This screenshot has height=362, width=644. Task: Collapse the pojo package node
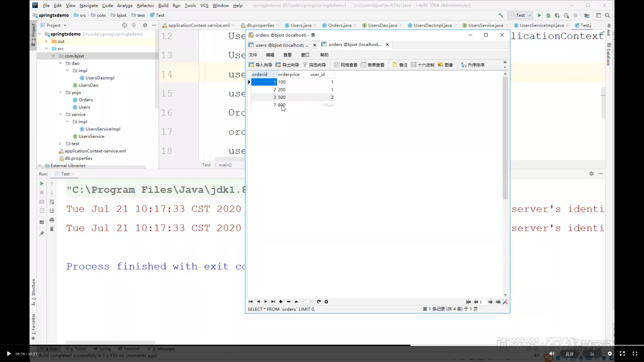[x=60, y=93]
